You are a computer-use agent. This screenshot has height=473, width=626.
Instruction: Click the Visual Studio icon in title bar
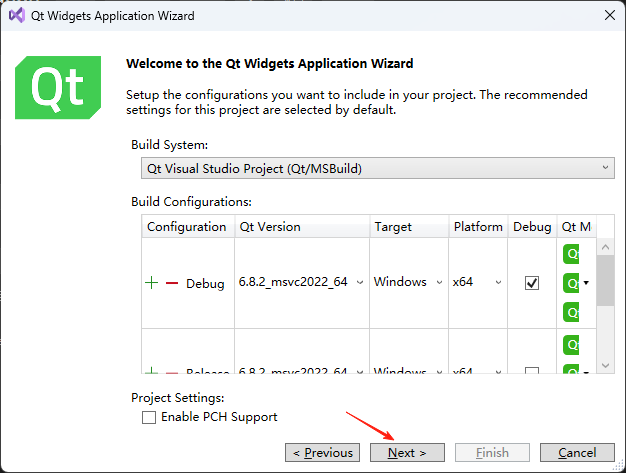click(17, 16)
